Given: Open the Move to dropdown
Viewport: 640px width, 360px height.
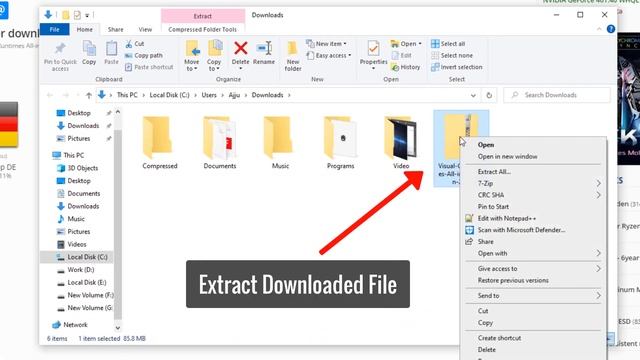Looking at the screenshot, I should click(191, 65).
